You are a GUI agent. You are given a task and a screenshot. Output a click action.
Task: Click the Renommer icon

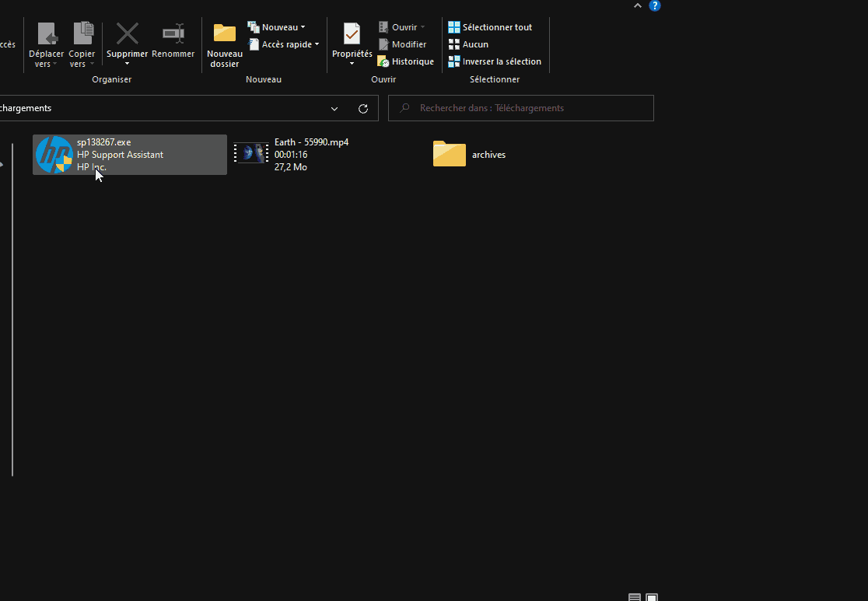tap(173, 33)
